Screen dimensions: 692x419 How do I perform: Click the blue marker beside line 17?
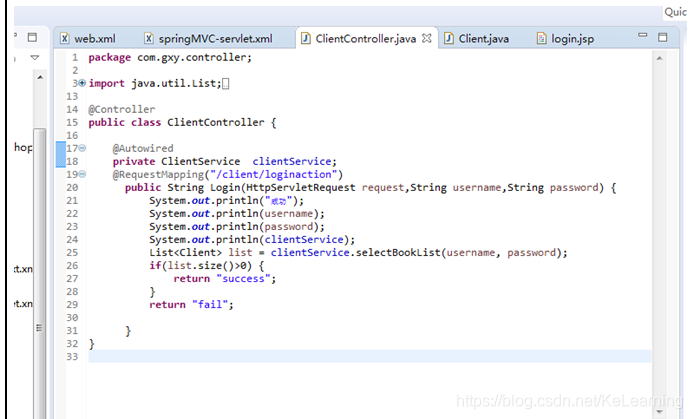[60, 155]
